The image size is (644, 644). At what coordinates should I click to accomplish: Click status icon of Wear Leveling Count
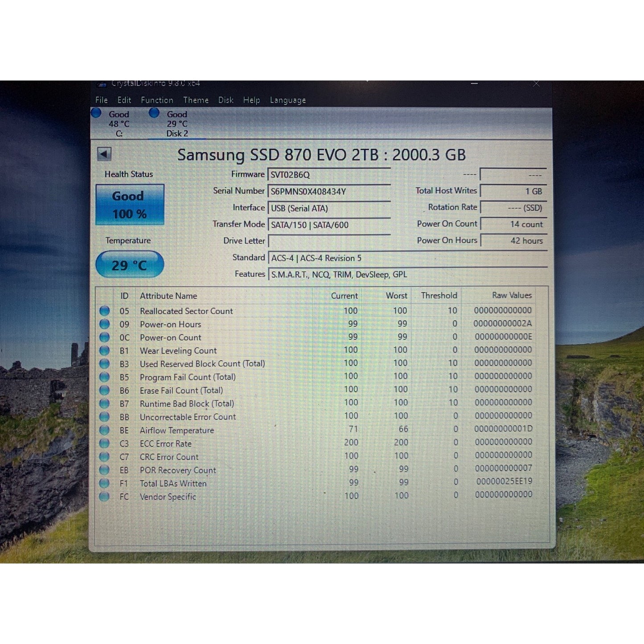105,351
